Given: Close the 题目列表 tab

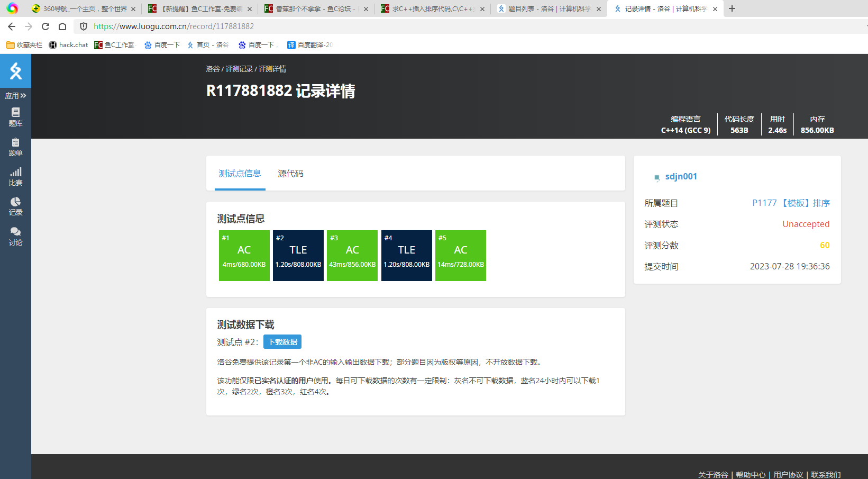Looking at the screenshot, I should coord(599,9).
